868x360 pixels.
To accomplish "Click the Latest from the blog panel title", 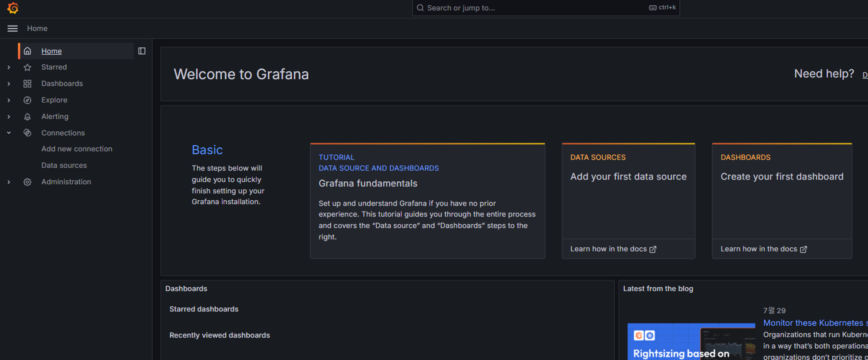I will coord(658,289).
